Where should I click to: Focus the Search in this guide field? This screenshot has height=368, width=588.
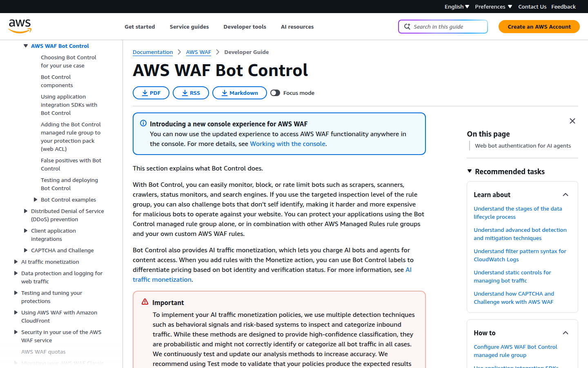[x=443, y=27]
